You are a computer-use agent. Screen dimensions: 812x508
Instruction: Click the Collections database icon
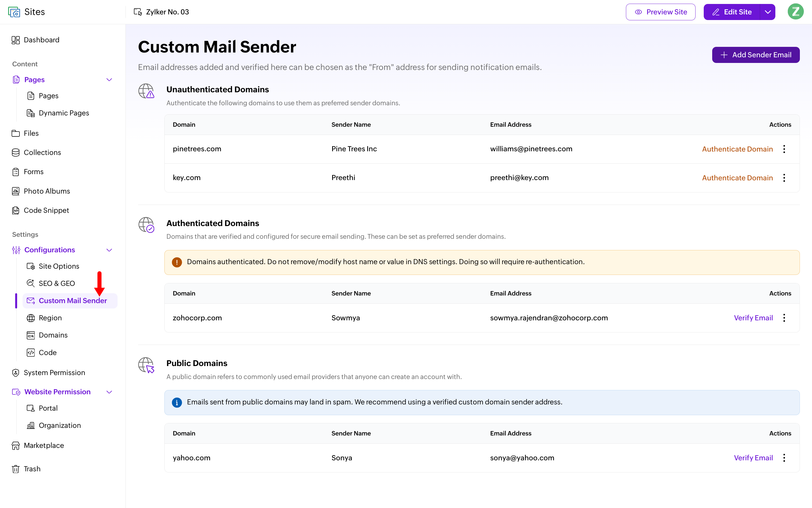pos(16,152)
